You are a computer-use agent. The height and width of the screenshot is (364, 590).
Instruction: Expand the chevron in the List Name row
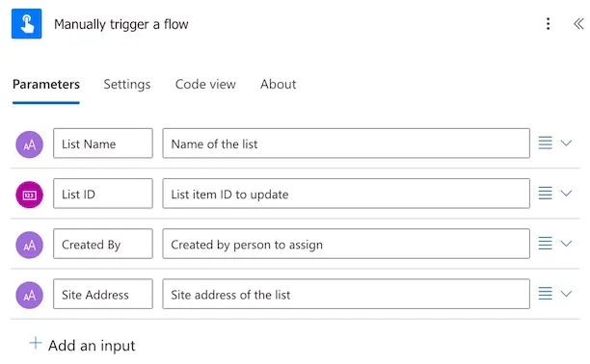[x=566, y=143]
